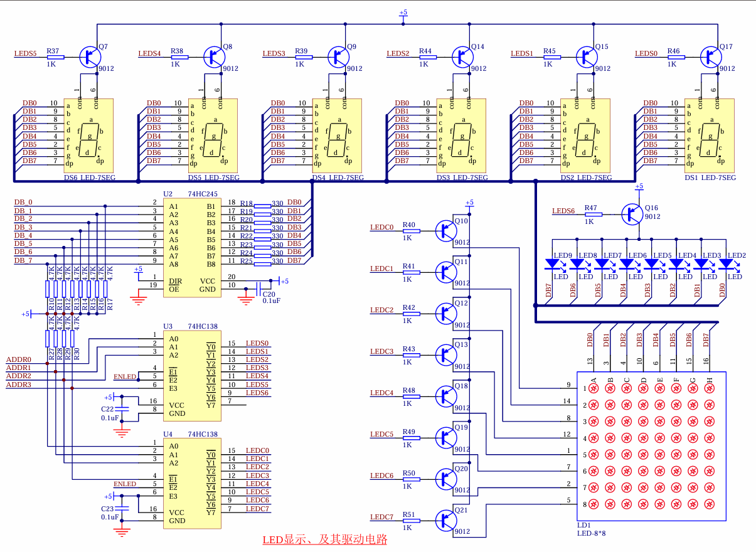Select capacitor C23 symbol
Viewport: 756px width, 552px height.
pos(123,507)
